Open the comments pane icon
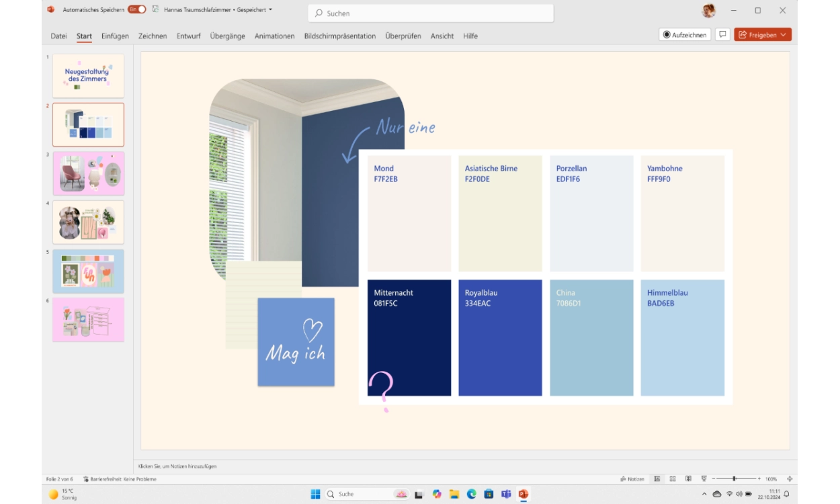 [722, 35]
